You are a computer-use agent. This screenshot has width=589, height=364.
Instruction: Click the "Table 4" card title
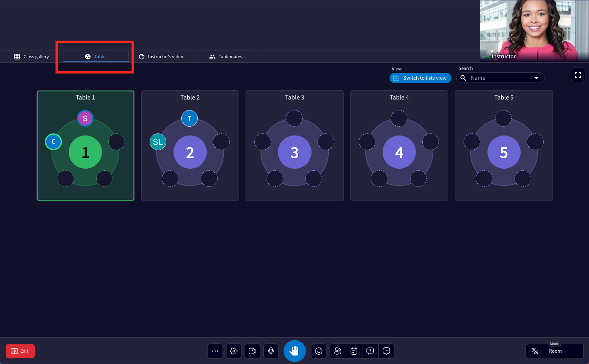click(399, 97)
